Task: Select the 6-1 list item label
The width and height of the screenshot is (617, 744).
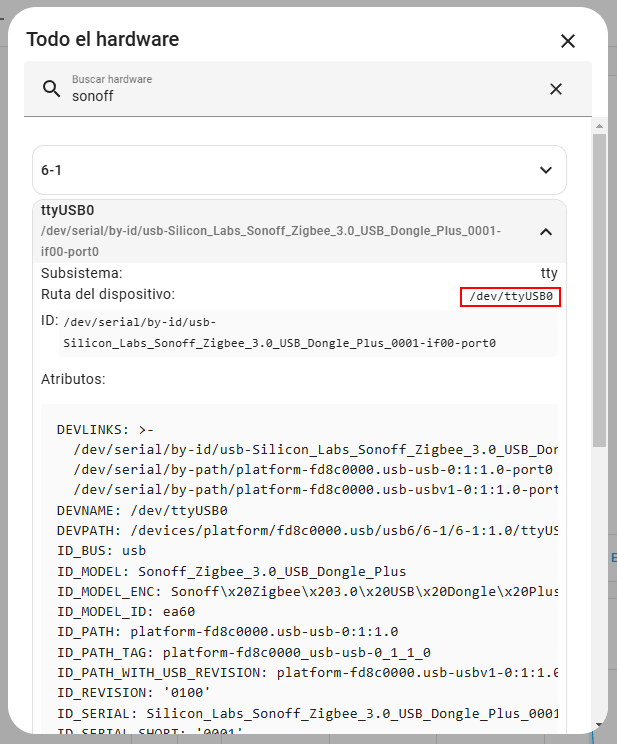Action: 52,171
